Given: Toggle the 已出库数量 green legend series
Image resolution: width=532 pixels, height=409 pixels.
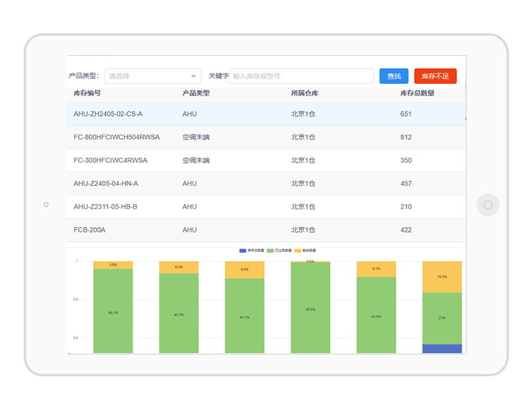Looking at the screenshot, I should click(270, 250).
